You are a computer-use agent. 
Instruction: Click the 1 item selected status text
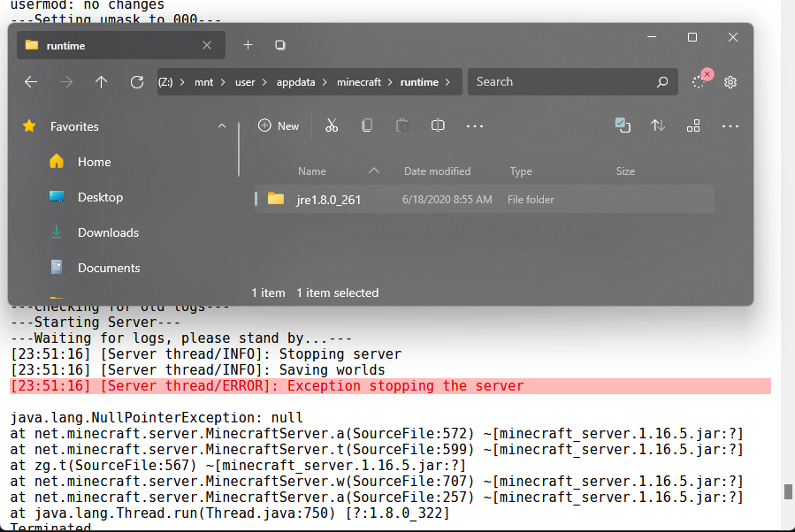(337, 293)
